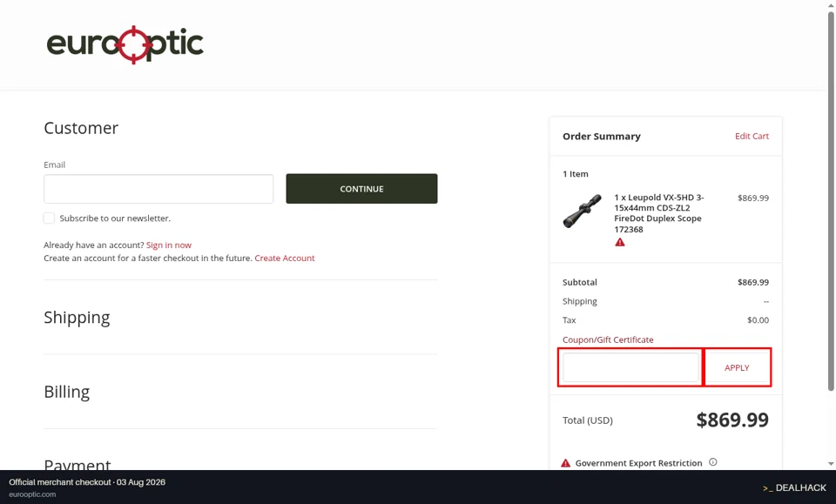Apply the coupon with the APPLY button
836x504 pixels.
pos(737,367)
